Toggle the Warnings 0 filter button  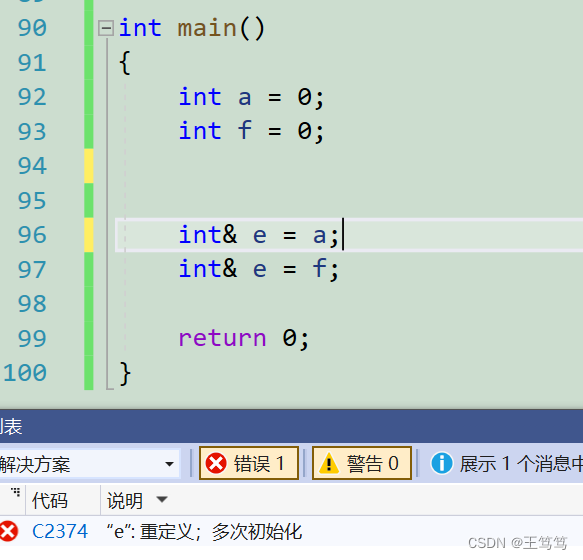point(362,463)
